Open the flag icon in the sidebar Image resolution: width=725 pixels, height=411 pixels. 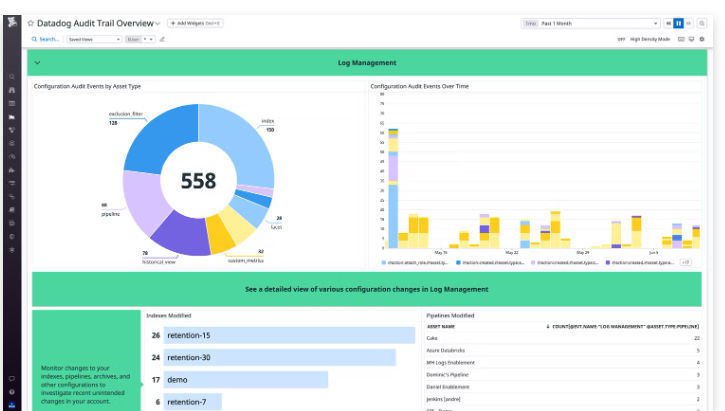point(12,117)
